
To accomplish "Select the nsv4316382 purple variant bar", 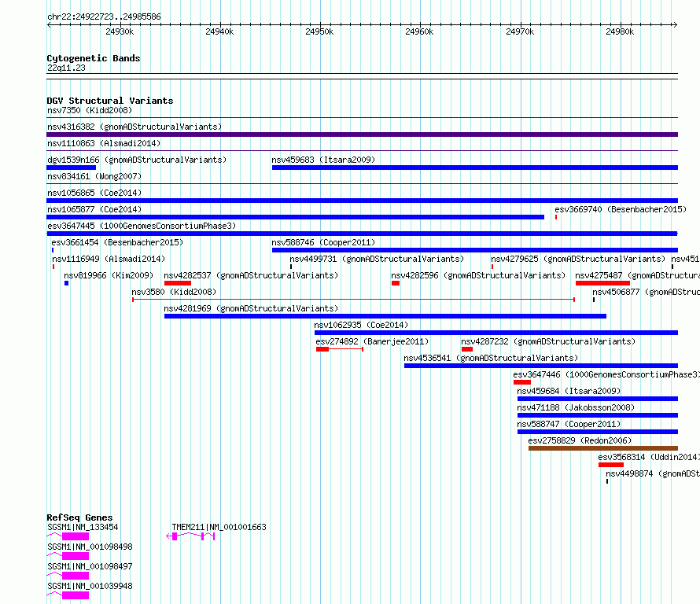I will (x=362, y=134).
